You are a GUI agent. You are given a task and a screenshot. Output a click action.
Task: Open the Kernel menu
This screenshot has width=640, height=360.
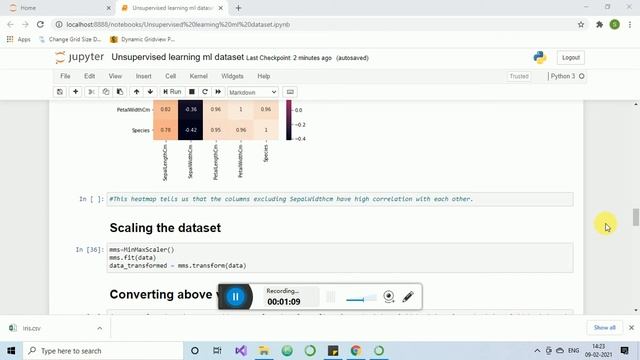[198, 76]
